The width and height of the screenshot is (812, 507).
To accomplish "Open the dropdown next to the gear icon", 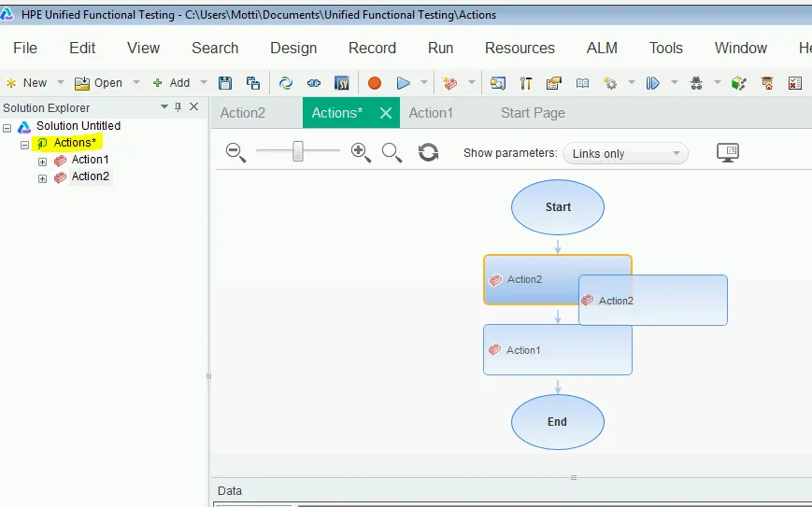I will click(632, 82).
